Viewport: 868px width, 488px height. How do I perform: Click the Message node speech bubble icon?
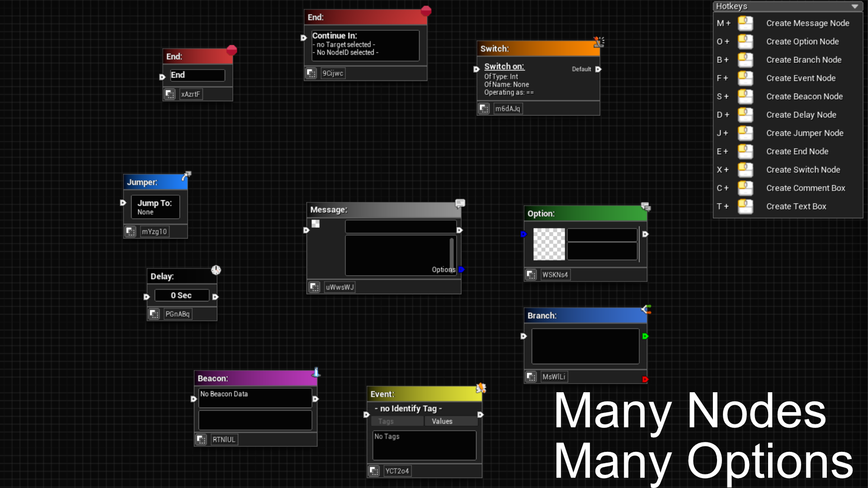460,203
